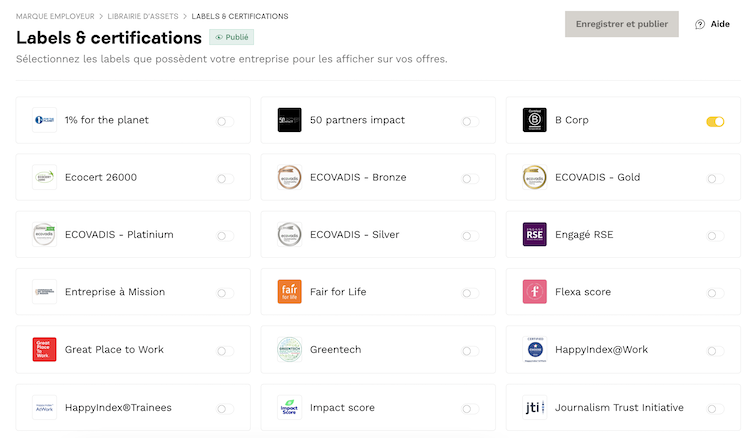Toggle the Greentech label on

pyautogui.click(x=470, y=351)
